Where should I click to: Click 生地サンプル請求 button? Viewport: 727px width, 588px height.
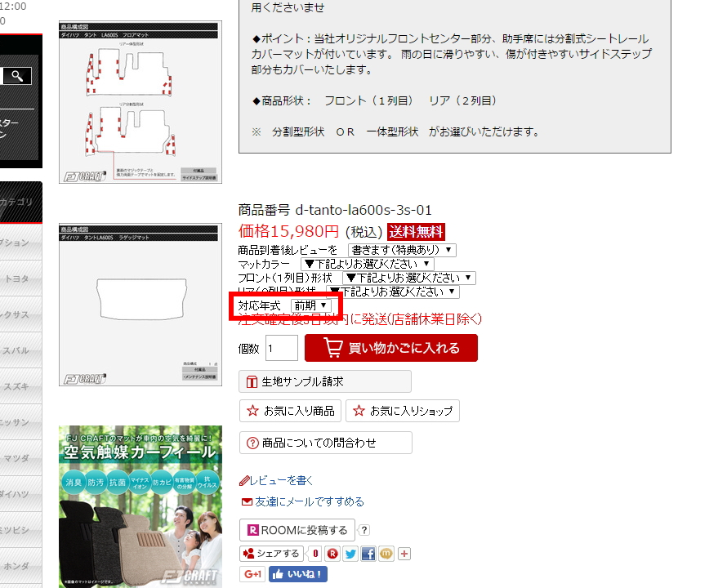325,381
